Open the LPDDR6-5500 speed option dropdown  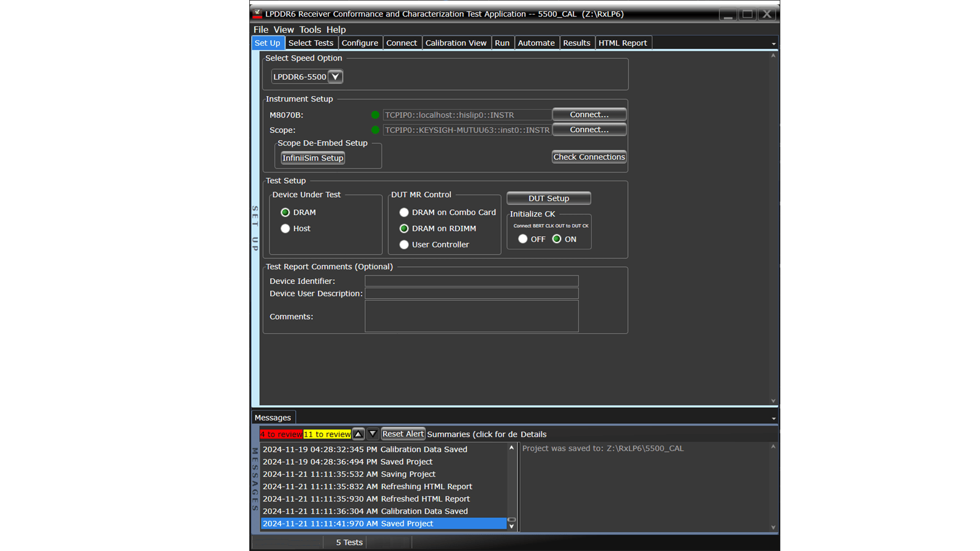335,77
